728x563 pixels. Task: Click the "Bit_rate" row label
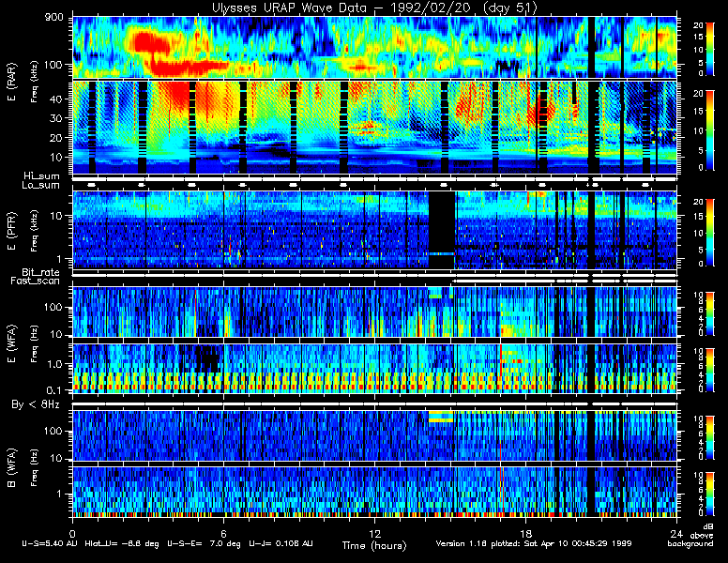click(x=40, y=272)
